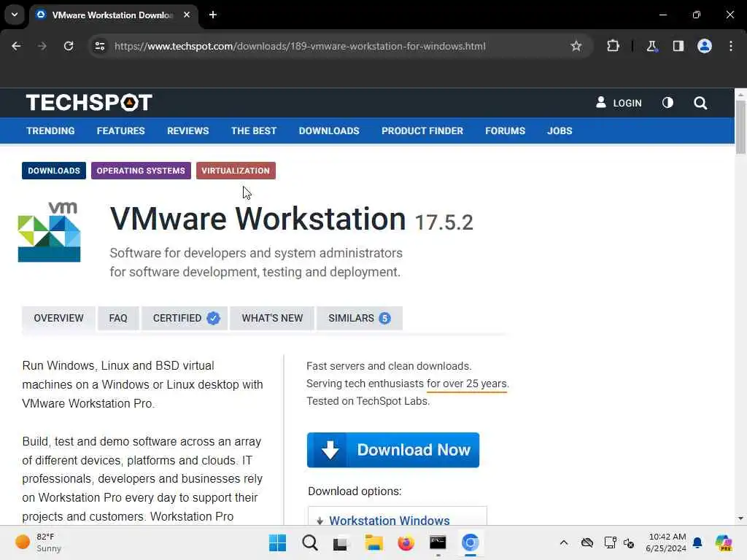Click the TechSpot logo
This screenshot has height=560, width=747.
click(89, 102)
